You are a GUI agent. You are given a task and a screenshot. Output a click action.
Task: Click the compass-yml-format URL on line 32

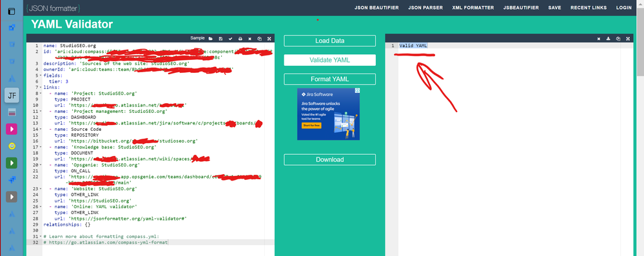[108, 243]
